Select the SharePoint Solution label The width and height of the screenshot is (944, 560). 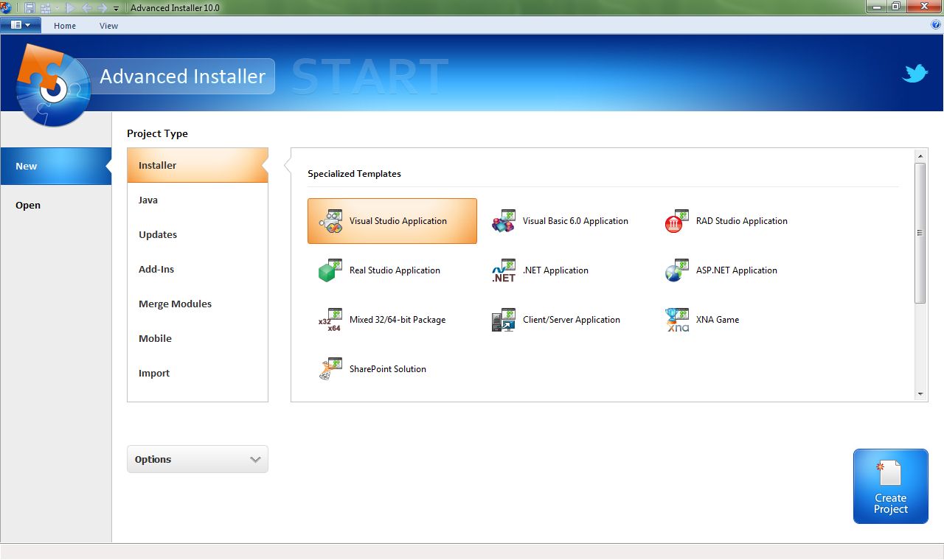click(x=388, y=369)
